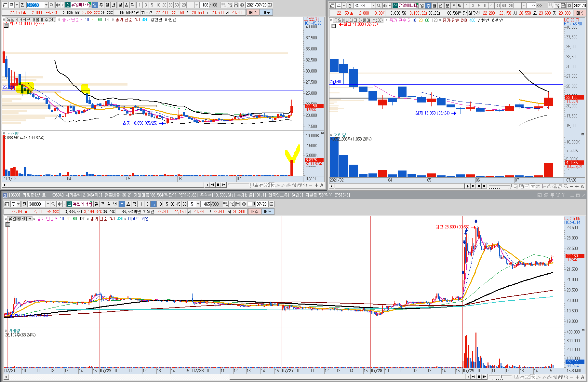
Task: Open calendar picker next to 07/29 date
Action: coord(272,204)
